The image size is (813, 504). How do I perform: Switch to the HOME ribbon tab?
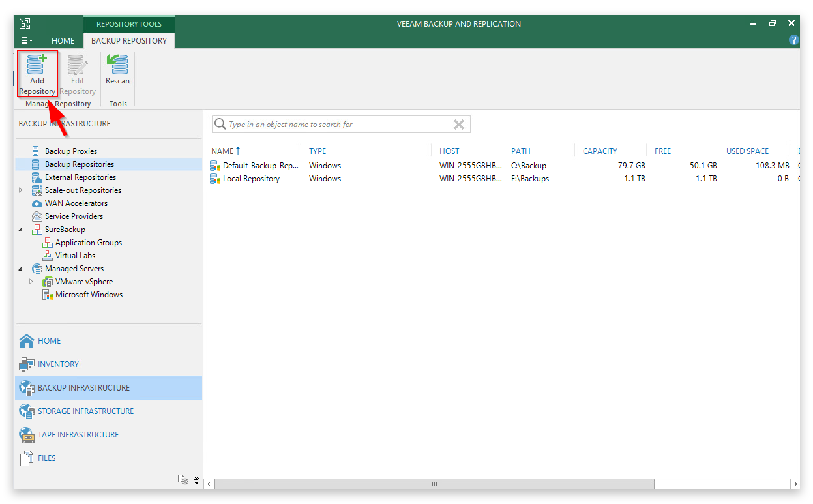63,40
